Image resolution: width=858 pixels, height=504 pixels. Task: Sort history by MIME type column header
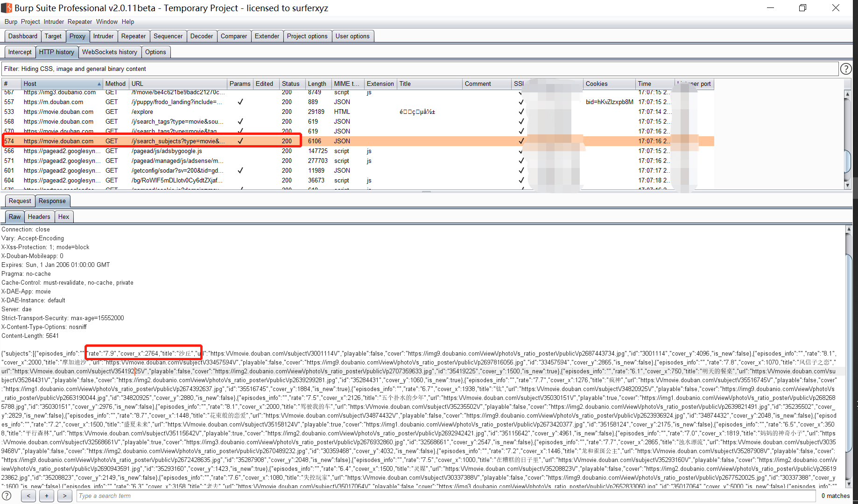348,84
